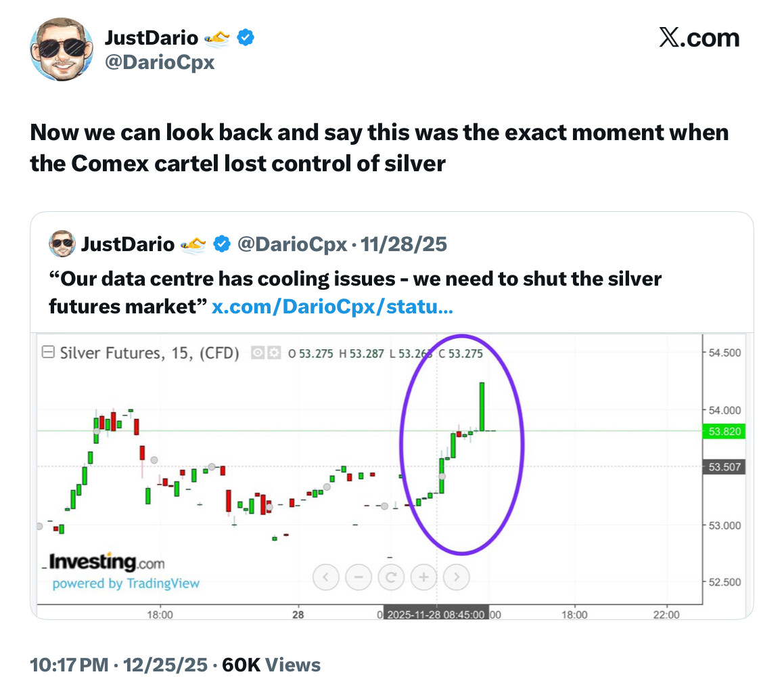Reset the chart view with refresh button

coord(391,577)
